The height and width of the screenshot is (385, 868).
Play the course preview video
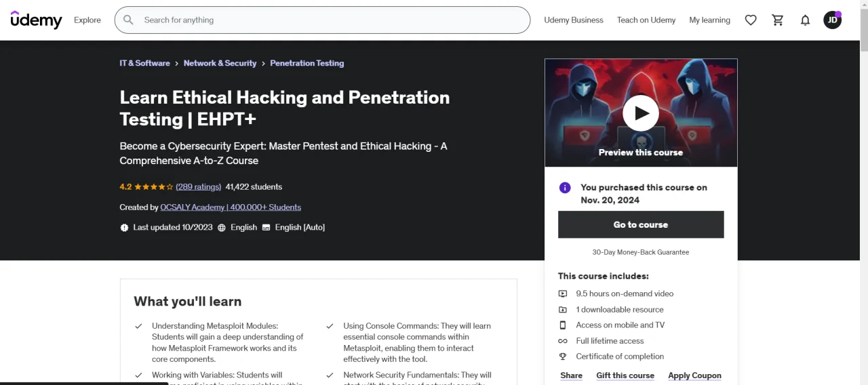pos(640,113)
